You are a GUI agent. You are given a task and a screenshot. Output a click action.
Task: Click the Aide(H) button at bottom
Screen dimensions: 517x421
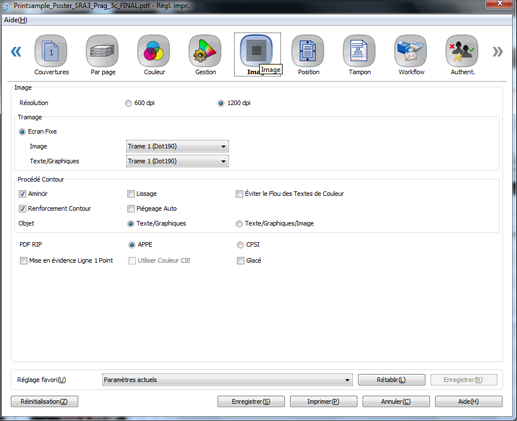point(469,401)
